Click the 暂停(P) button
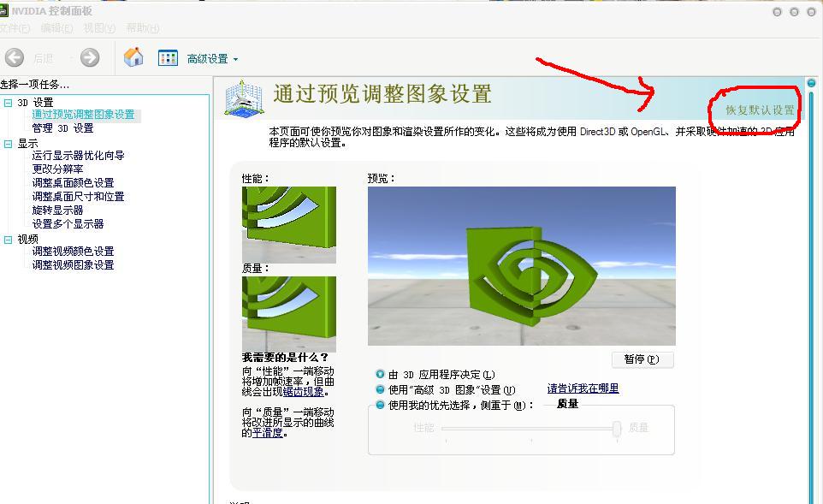The width and height of the screenshot is (823, 504). [x=642, y=359]
